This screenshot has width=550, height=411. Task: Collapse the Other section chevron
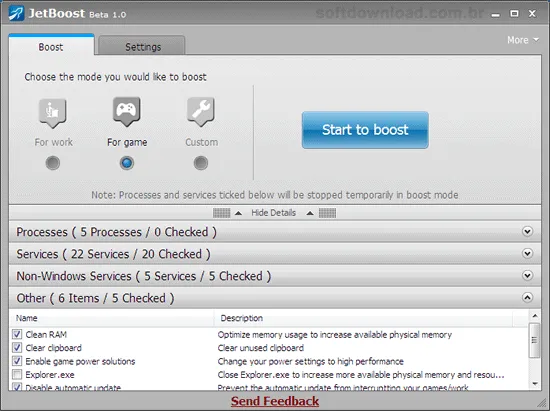[x=527, y=298]
